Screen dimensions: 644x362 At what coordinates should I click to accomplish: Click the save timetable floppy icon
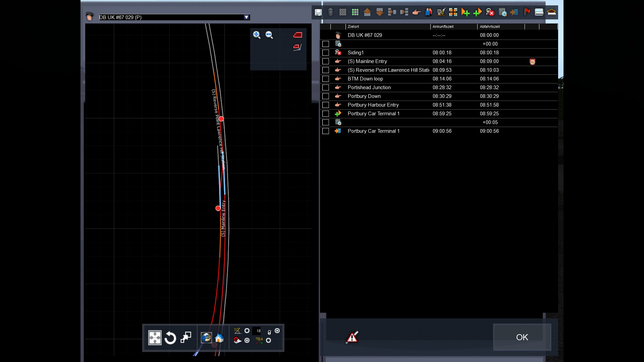pos(318,12)
